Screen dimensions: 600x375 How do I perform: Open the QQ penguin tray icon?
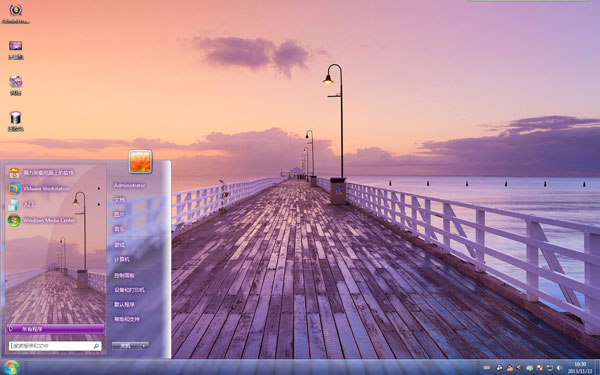pyautogui.click(x=510, y=367)
